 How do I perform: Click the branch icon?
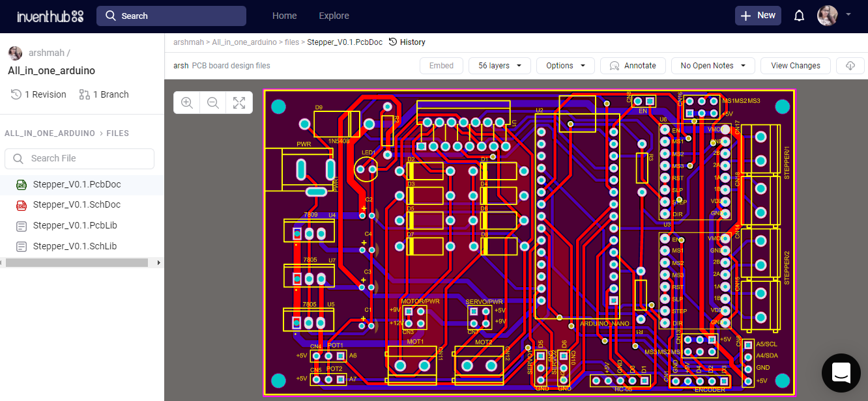click(x=84, y=94)
